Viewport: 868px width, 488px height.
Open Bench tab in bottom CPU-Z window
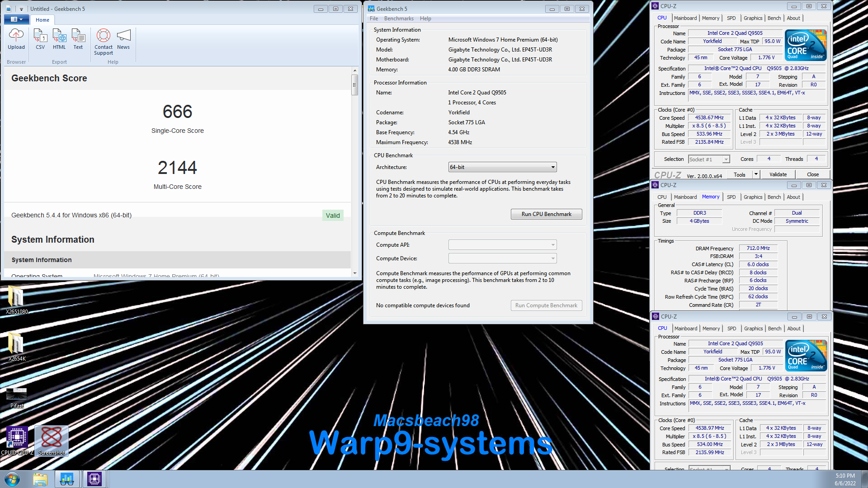(x=774, y=328)
